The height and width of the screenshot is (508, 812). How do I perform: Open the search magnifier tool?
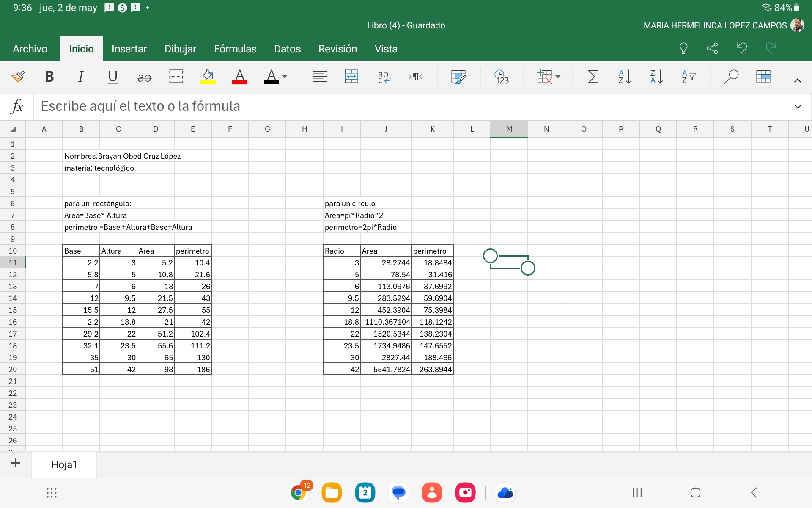point(731,77)
